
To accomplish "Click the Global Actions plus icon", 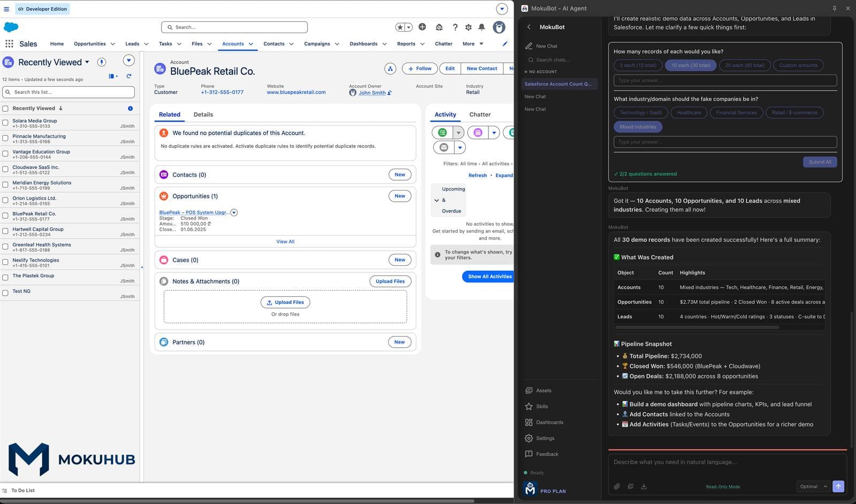I will coord(422,27).
